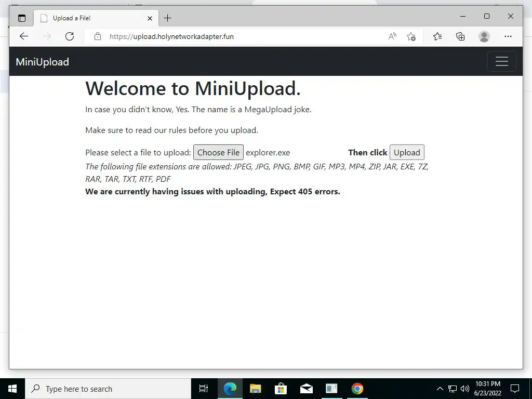Close the Upload a File! tab
Viewport: 532px width, 399px height.
pos(150,18)
